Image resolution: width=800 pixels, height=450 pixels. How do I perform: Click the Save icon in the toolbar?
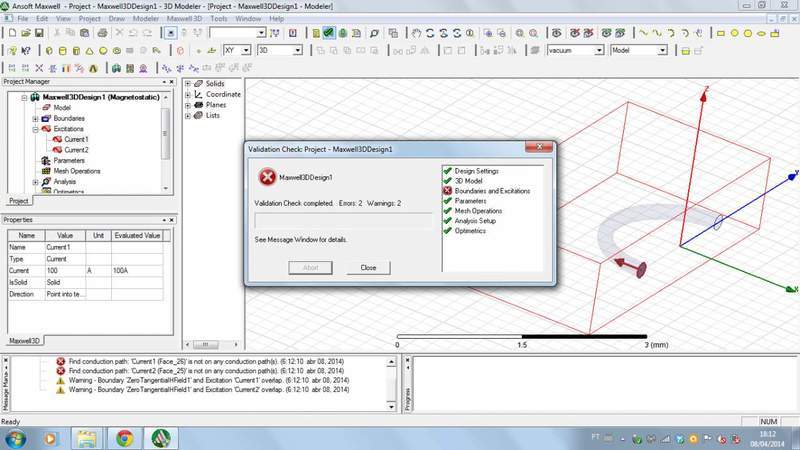pos(39,33)
